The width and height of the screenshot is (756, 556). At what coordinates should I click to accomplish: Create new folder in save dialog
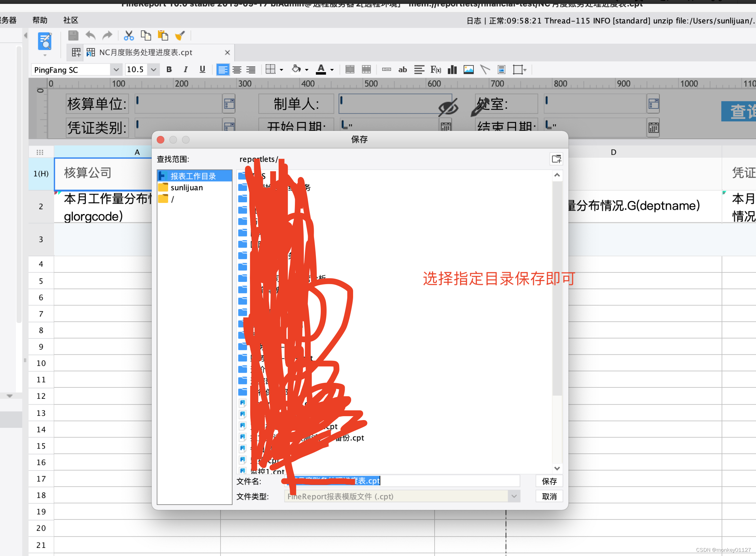(556, 159)
